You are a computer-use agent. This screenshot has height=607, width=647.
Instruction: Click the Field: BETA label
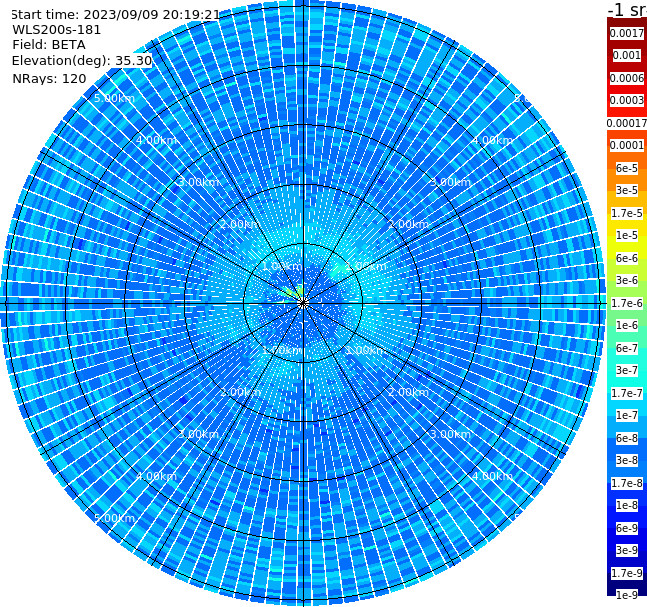pos(49,45)
